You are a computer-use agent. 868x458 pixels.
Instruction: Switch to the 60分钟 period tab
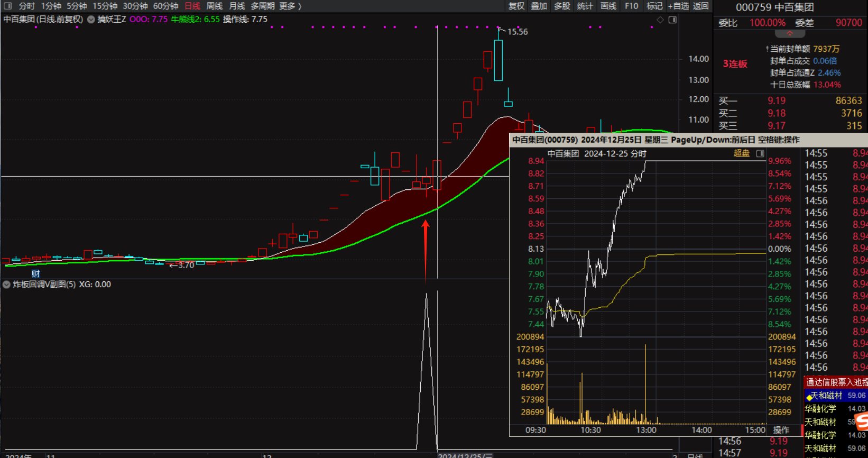tap(165, 6)
